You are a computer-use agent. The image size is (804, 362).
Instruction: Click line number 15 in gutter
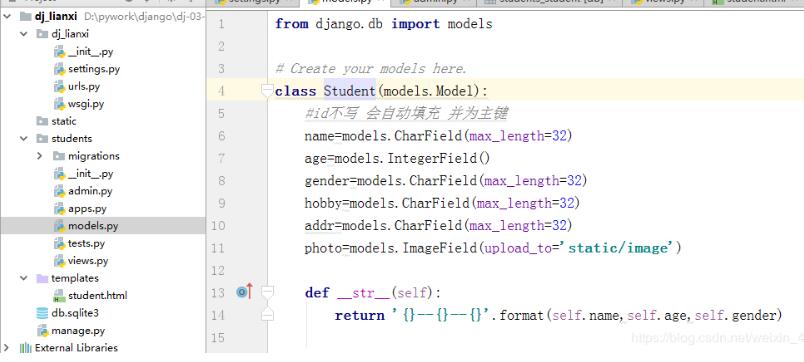click(x=218, y=337)
